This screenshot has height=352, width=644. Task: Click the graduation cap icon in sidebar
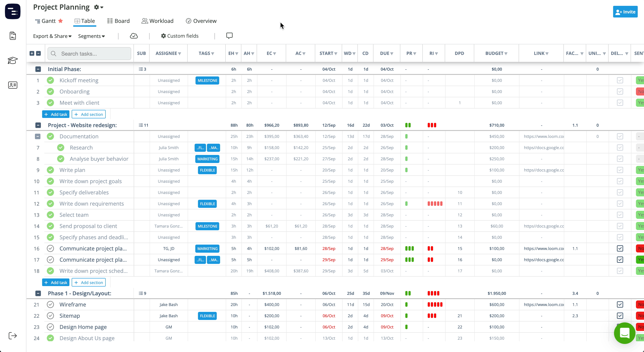13,60
